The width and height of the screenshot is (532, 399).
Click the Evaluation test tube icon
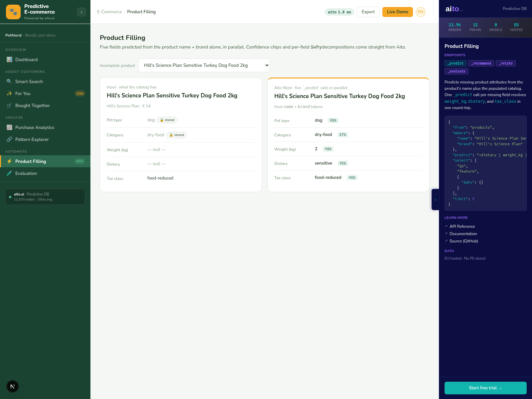(9, 173)
